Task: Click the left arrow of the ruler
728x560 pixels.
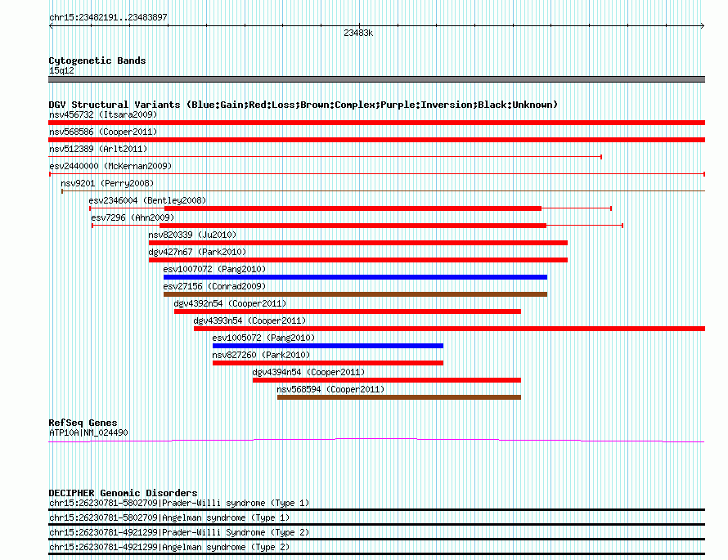Action: click(51, 26)
